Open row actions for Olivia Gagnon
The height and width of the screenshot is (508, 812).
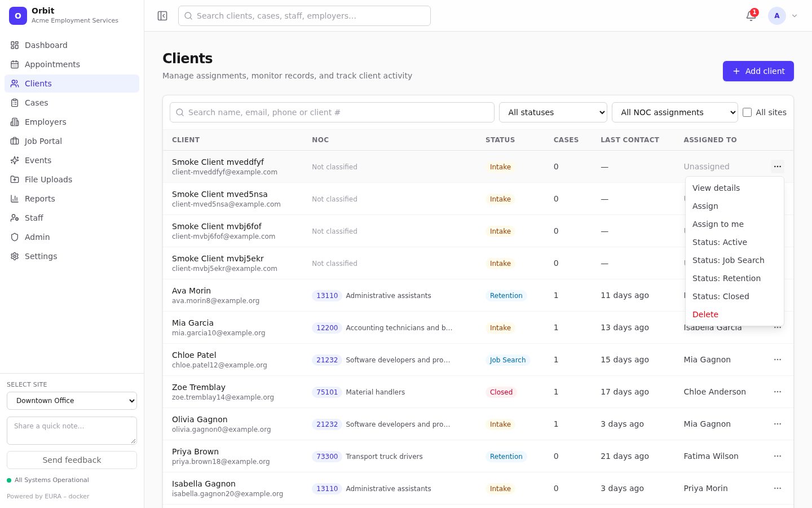coord(778,424)
